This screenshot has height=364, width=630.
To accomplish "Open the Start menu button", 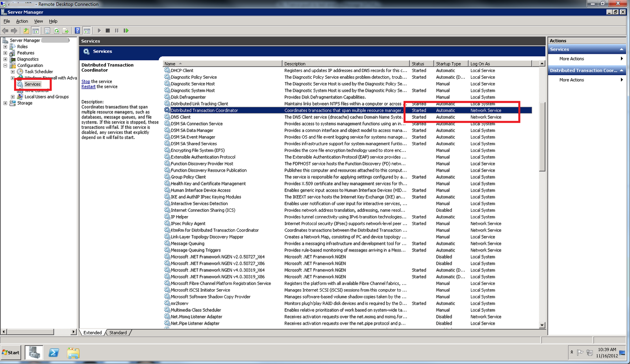I will point(11,353).
